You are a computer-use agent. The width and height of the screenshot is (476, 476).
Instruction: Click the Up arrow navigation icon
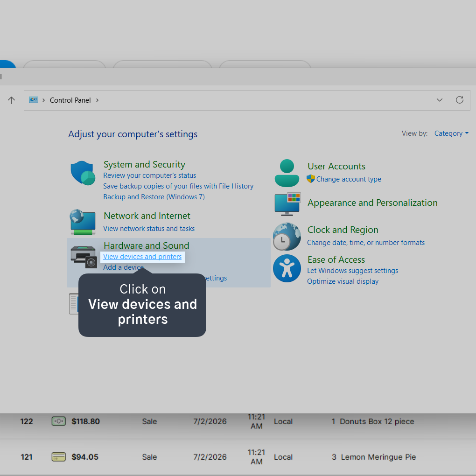[x=12, y=100]
